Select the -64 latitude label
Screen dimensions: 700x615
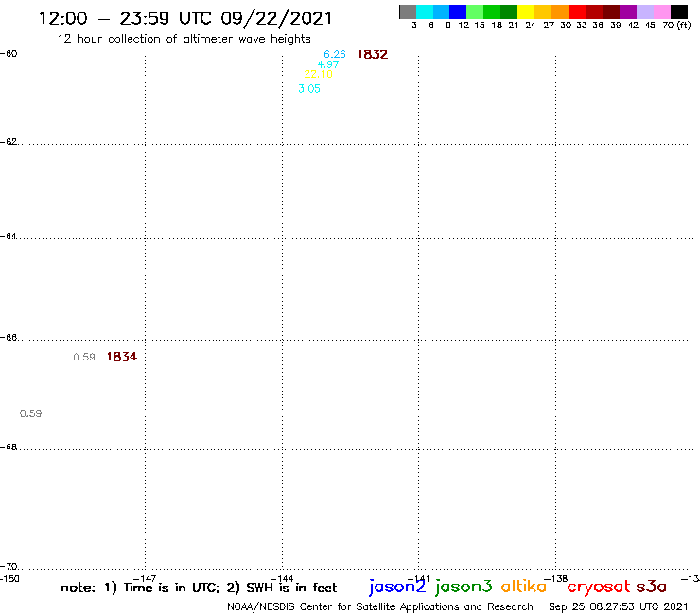[9, 236]
